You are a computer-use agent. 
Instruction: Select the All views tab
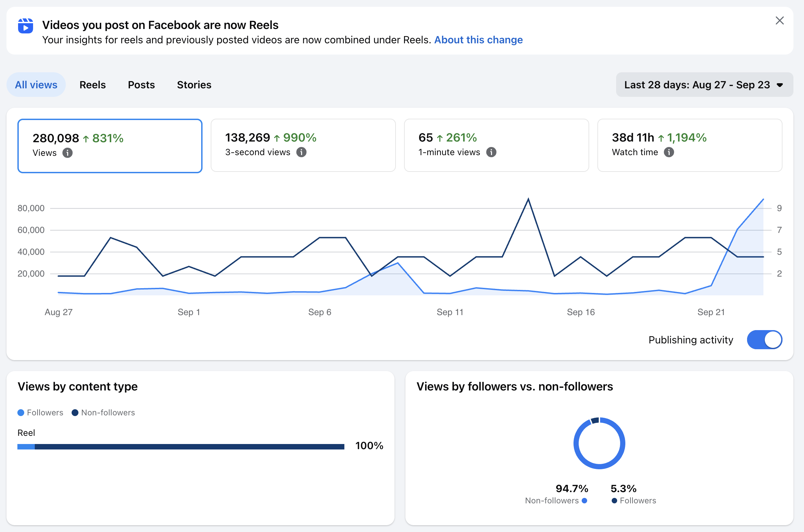click(36, 85)
